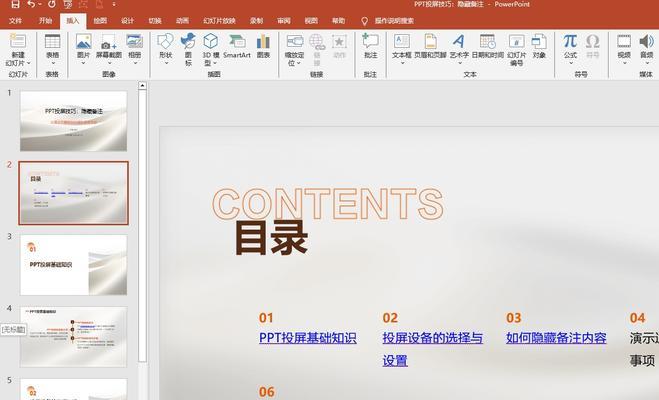Click the 图片 insert picture icon
The width and height of the screenshot is (659, 400).
point(84,41)
